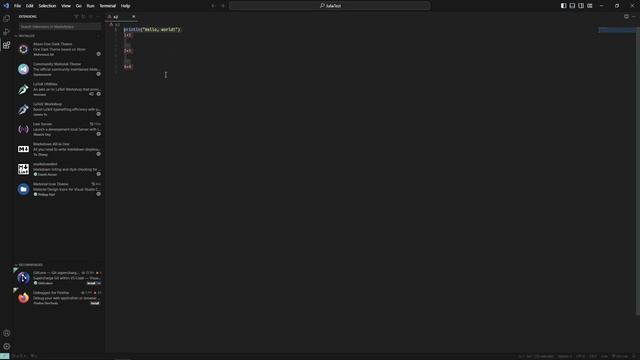Open the manage gear for markdownlint
Viewport: 640px width, 360px height.
98,174
